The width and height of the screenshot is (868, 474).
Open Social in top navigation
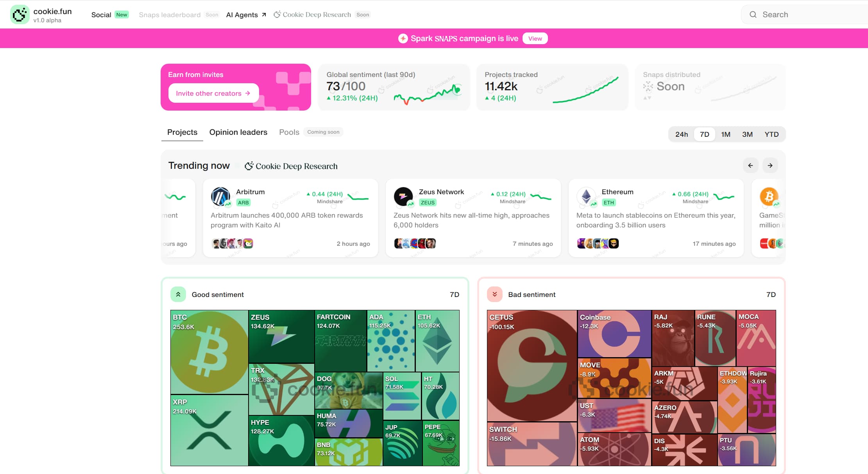pos(101,15)
